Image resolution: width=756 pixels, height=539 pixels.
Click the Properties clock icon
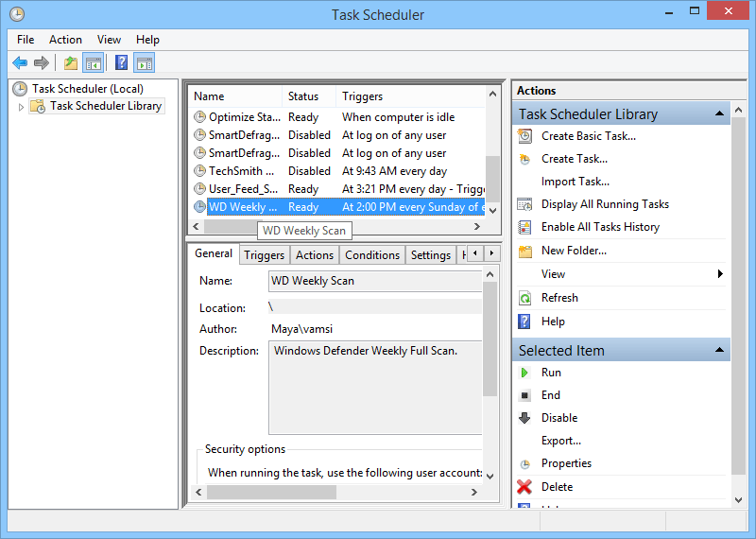524,464
